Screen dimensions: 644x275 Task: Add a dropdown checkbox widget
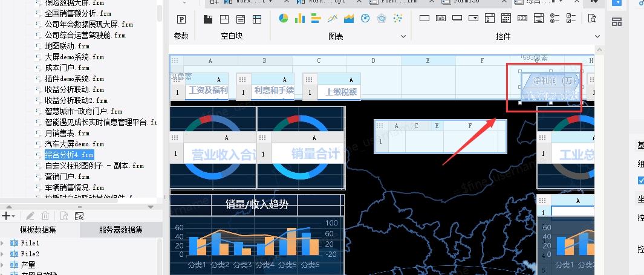click(490, 19)
